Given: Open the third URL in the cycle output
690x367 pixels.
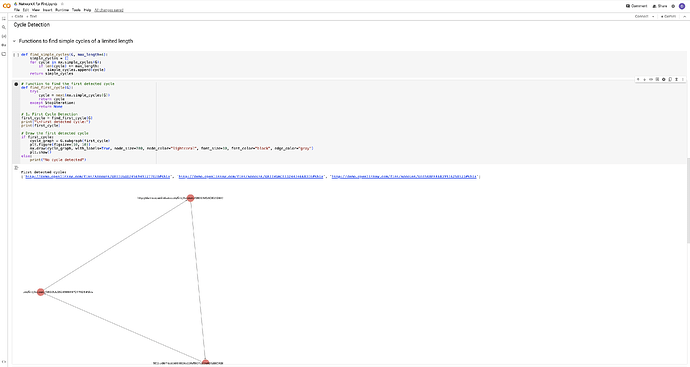Looking at the screenshot, I should click(x=404, y=176).
